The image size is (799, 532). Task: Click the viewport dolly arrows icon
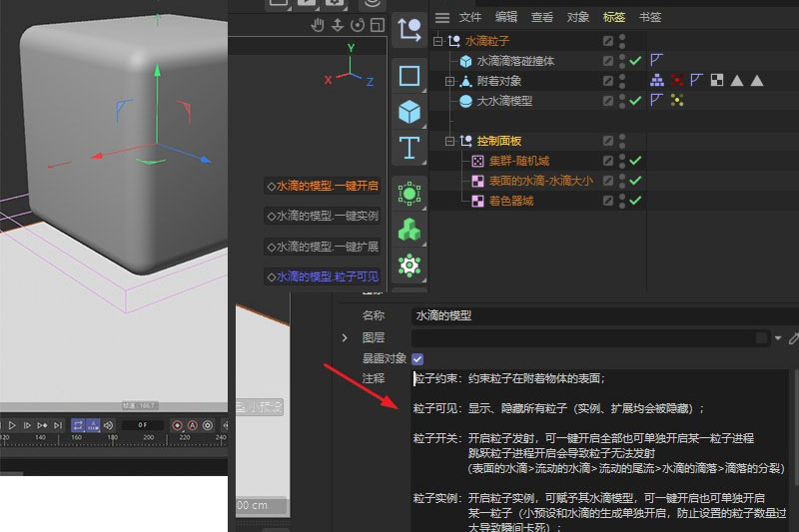pyautogui.click(x=338, y=24)
